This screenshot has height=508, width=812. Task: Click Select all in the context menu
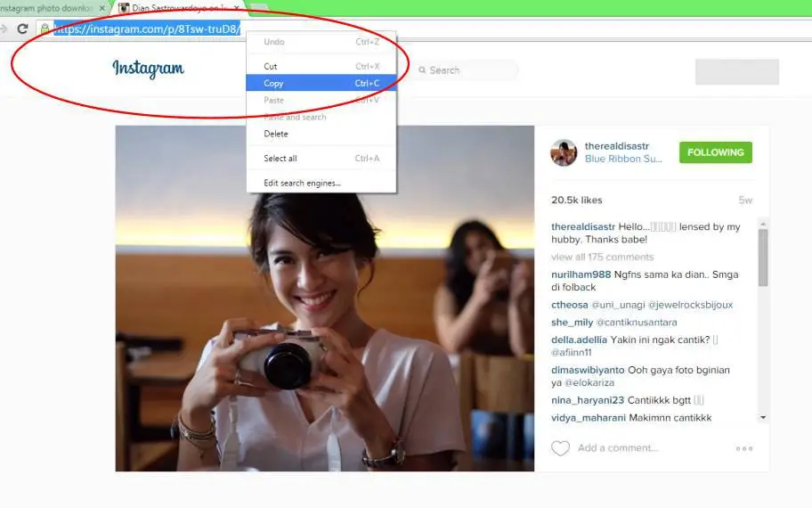(280, 159)
